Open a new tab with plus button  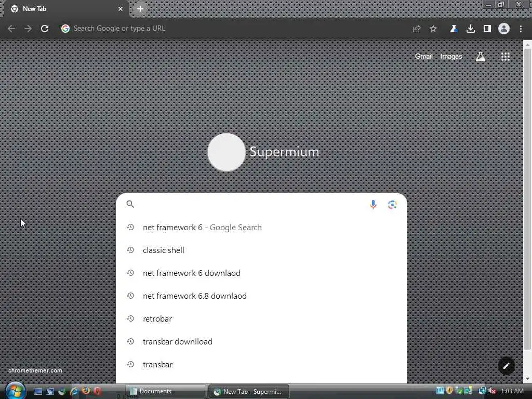[140, 9]
